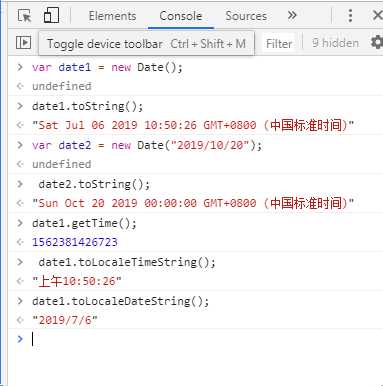
Task: Click the date2.toString(); command line
Action: pyautogui.click(x=94, y=184)
